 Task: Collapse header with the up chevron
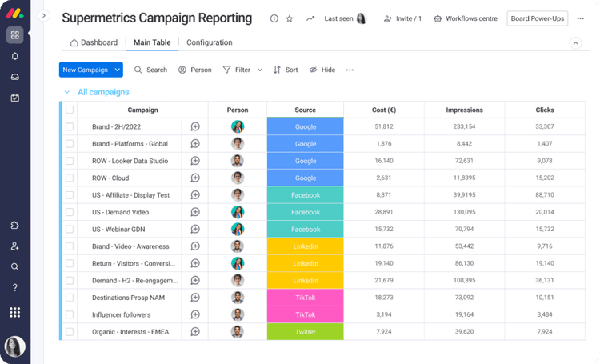575,43
